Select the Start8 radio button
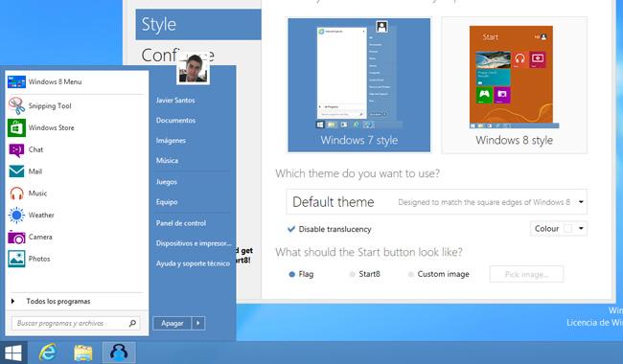Screen dimensions: 623x364 (352, 274)
